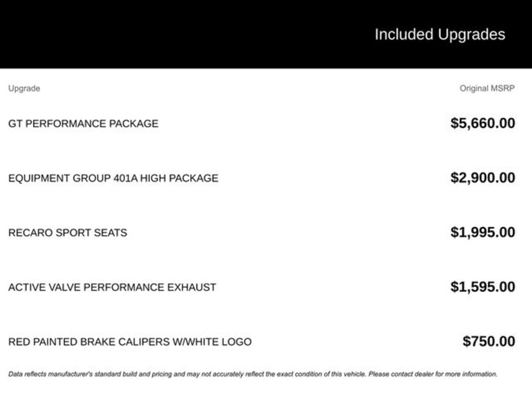The width and height of the screenshot is (532, 399).
Task: Click the Upgrade column header
Action: (24, 88)
